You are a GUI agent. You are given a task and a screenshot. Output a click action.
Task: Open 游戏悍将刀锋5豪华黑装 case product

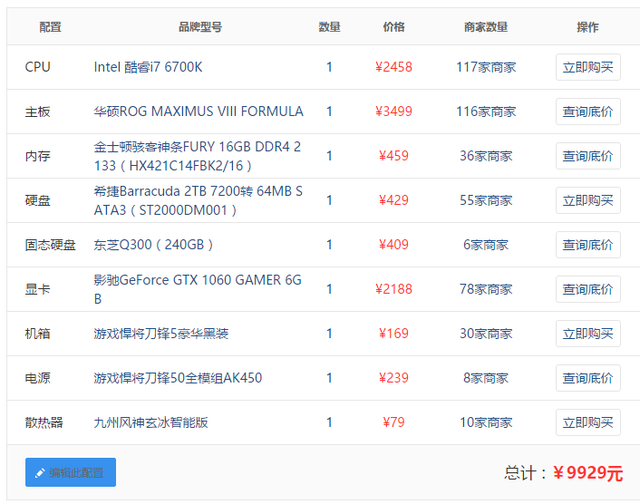tap(161, 334)
